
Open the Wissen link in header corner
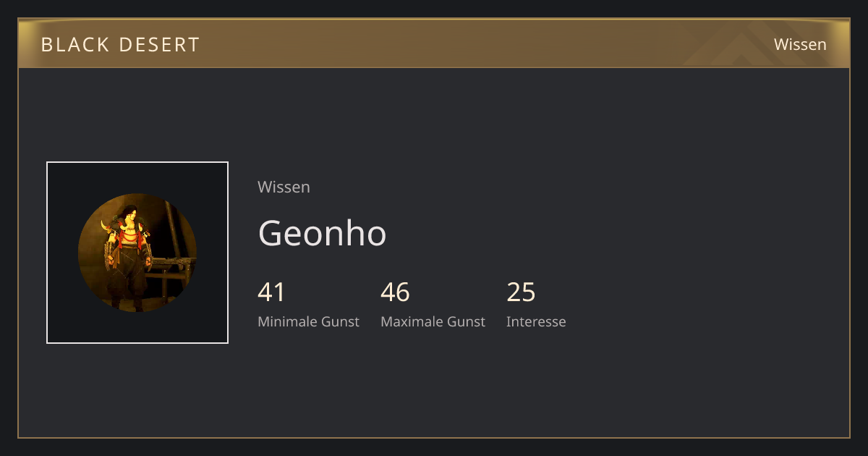click(x=800, y=44)
